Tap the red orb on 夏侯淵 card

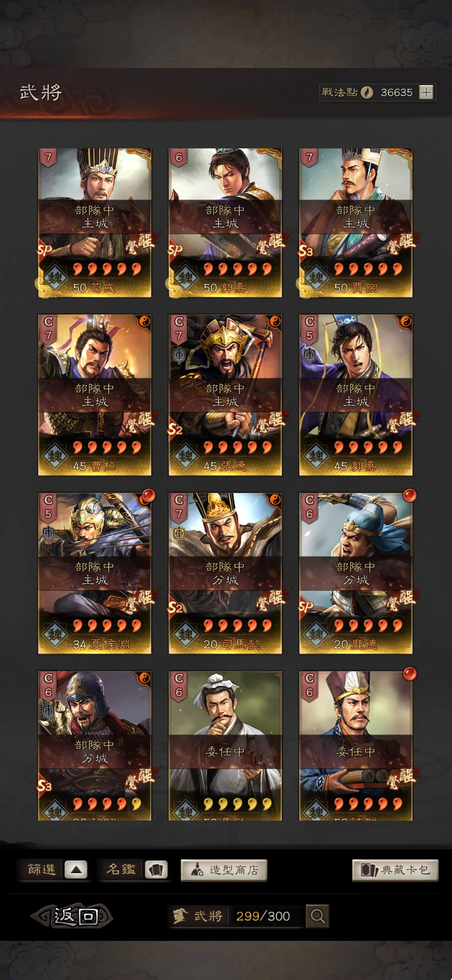(148, 496)
